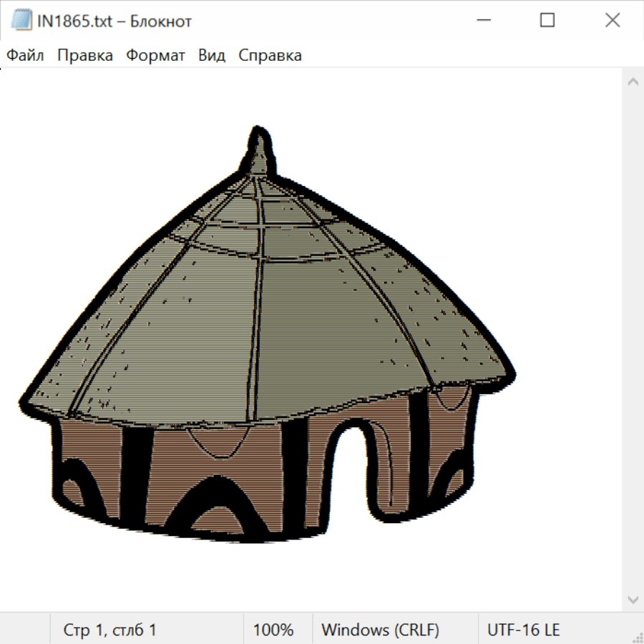
Task: Click the scrollbar down arrow
Action: 633,599
